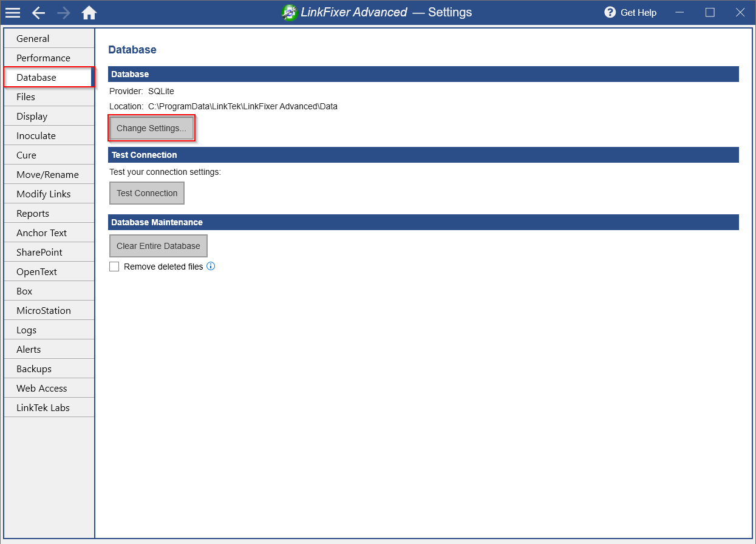
Task: Go back with the left arrow
Action: [x=38, y=13]
